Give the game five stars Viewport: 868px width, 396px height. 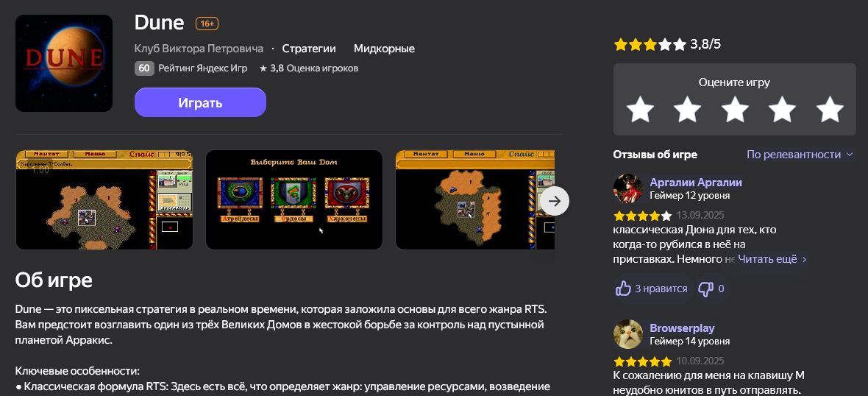830,109
